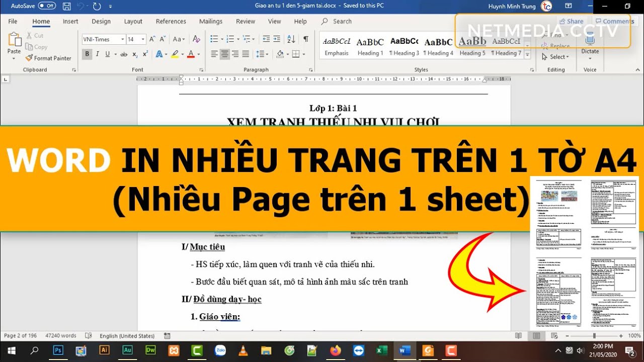Save the document with the floppy icon

click(67, 6)
